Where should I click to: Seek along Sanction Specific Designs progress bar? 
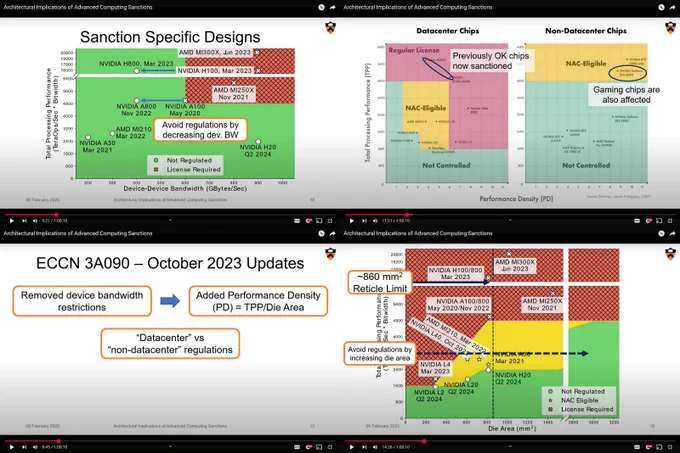point(170,215)
